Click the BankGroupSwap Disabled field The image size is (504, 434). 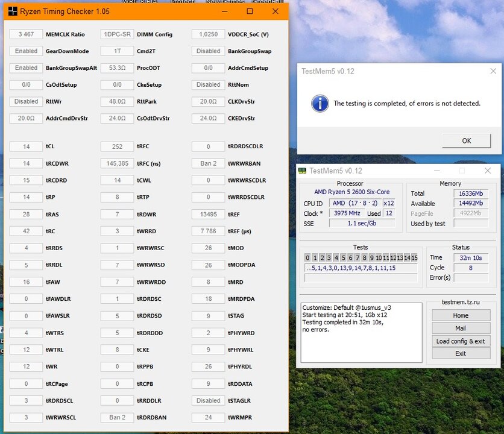(x=208, y=51)
